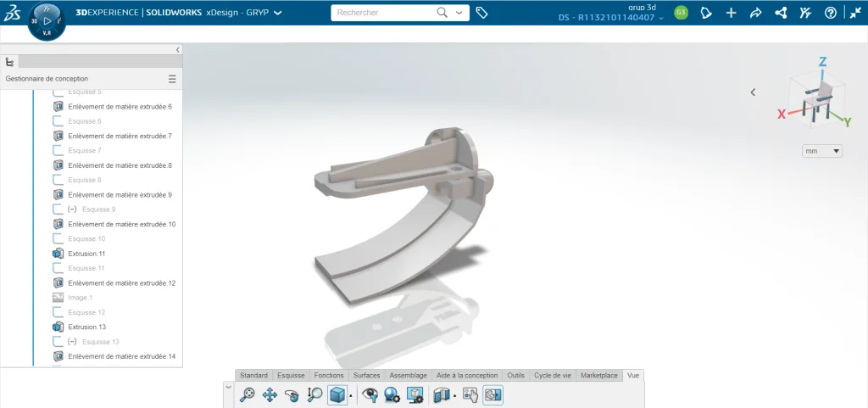The image size is (868, 408).
Task: Open the Assemblage tab
Action: pos(408,375)
